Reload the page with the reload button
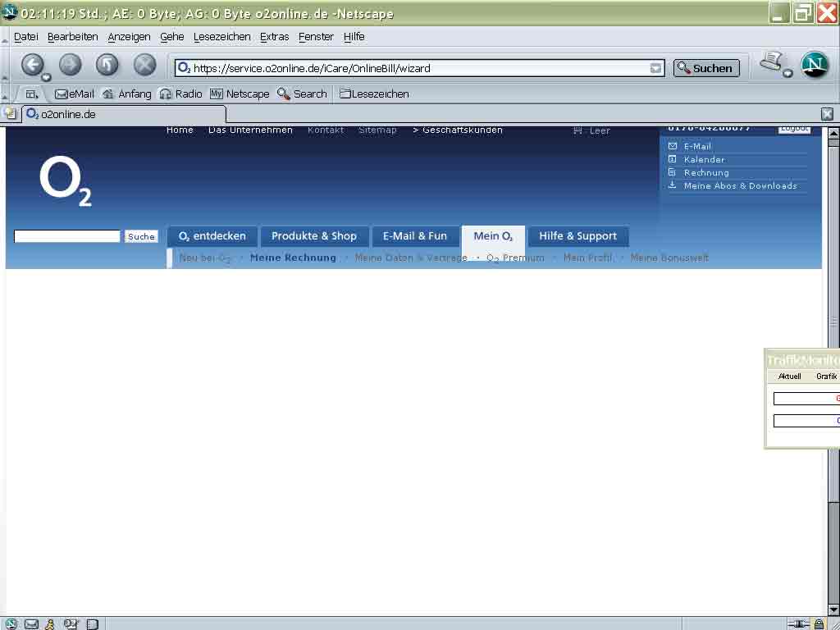The height and width of the screenshot is (630, 840). tap(107, 65)
